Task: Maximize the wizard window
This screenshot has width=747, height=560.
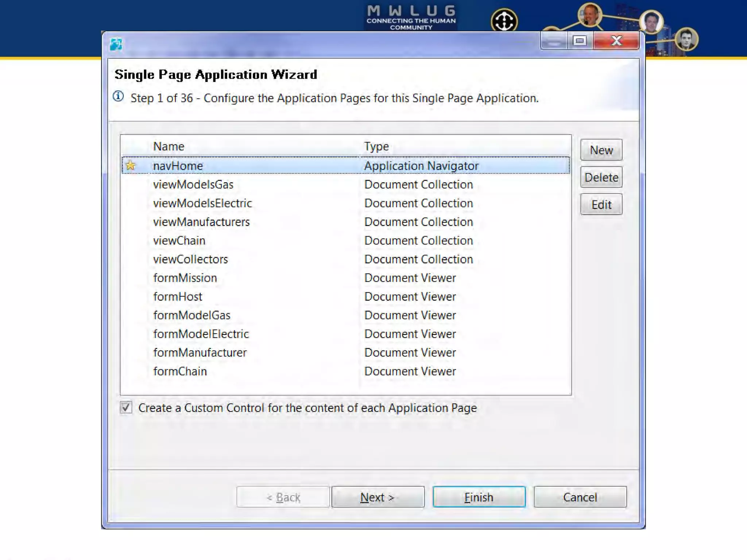Action: pos(580,41)
